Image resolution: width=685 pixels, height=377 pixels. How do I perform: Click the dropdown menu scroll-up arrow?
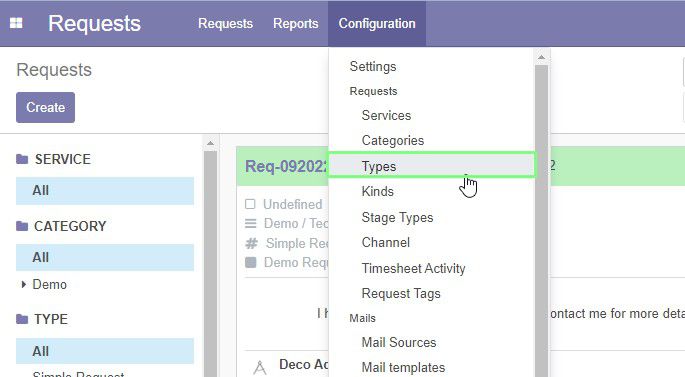click(541, 57)
